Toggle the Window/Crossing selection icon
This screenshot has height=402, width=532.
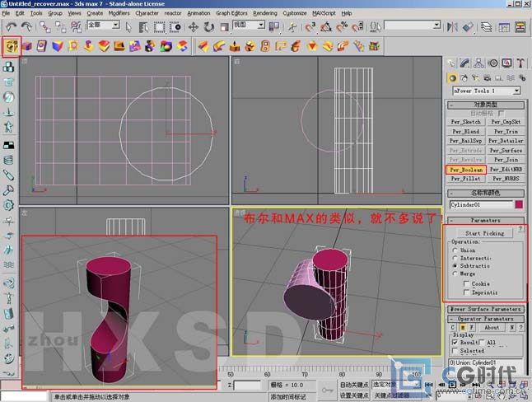point(175,27)
